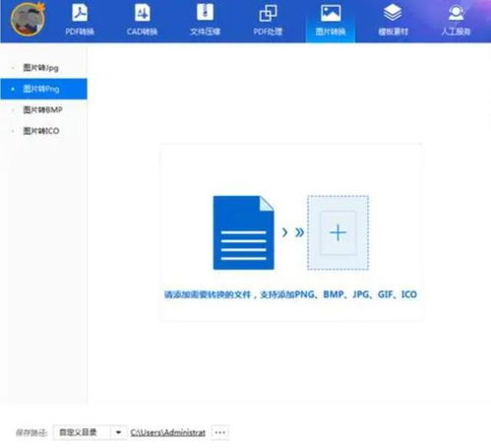
Task: Choose 图片转BMP from the sidebar
Action: pyautogui.click(x=43, y=110)
